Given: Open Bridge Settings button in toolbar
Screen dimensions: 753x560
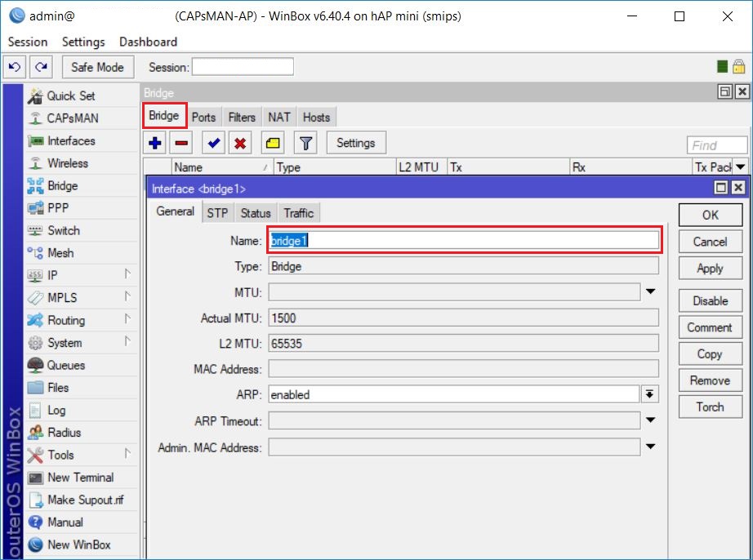Looking at the screenshot, I should point(356,143).
